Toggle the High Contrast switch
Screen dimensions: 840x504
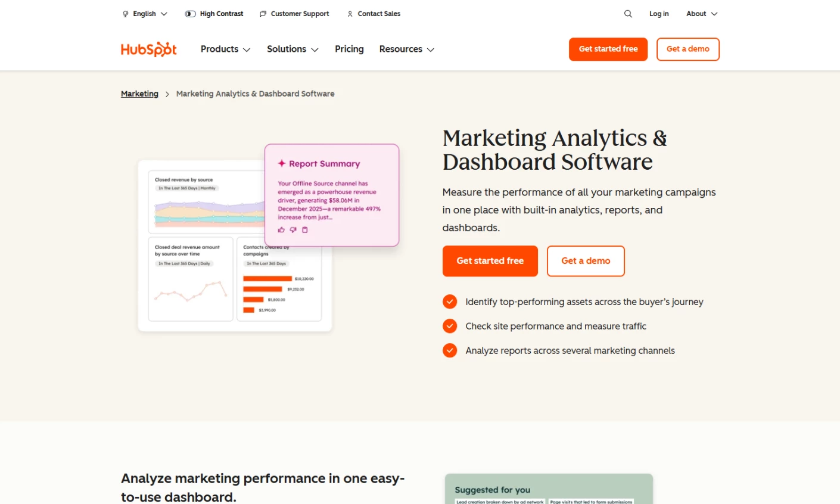191,14
